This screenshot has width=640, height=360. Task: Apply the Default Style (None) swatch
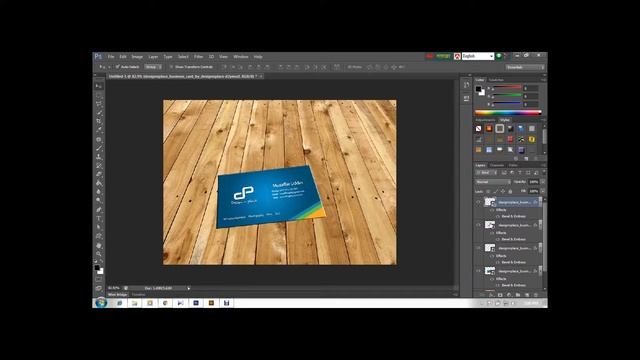pos(478,129)
